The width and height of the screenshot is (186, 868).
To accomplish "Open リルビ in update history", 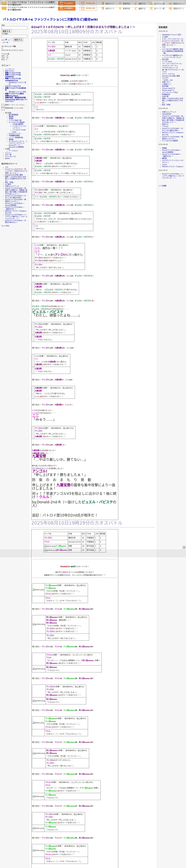I will point(164,72).
